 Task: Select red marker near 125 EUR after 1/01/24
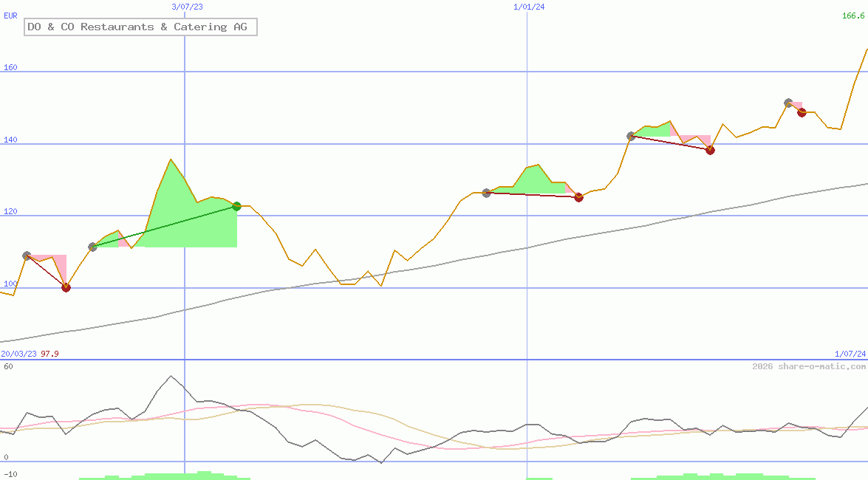click(x=578, y=197)
